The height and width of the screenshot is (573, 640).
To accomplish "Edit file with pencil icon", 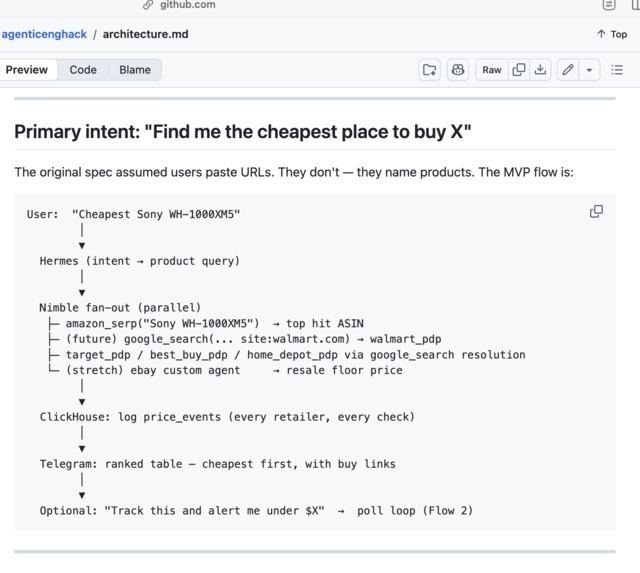I will pyautogui.click(x=568, y=70).
